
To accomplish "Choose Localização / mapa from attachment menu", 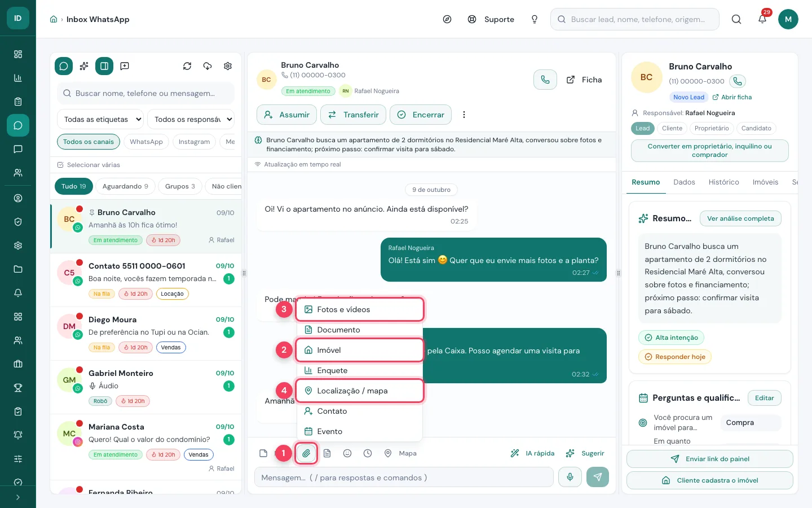I will [360, 391].
